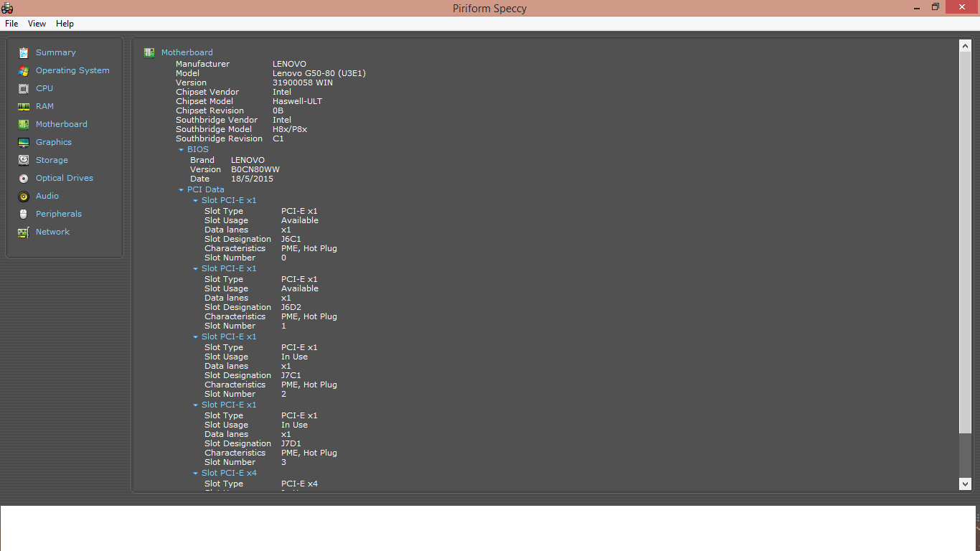Click the Graphics monitor icon
The image size is (980, 551).
(24, 142)
